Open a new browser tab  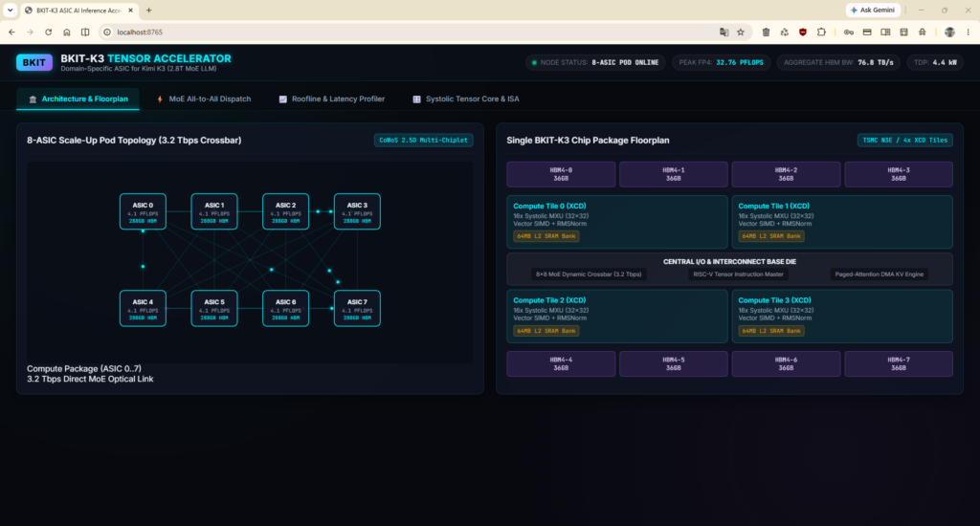point(148,10)
